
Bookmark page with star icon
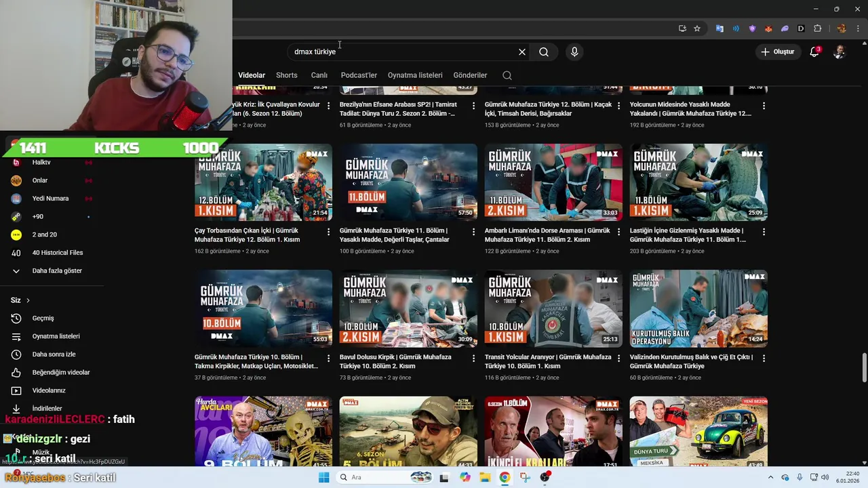click(x=697, y=28)
